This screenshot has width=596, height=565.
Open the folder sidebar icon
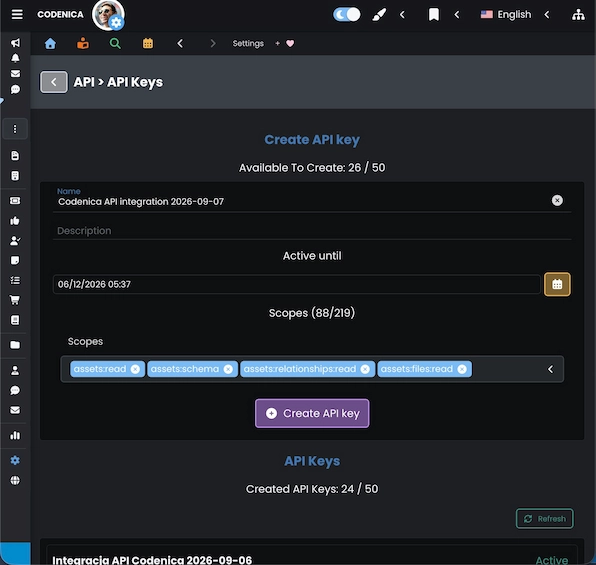tap(15, 345)
